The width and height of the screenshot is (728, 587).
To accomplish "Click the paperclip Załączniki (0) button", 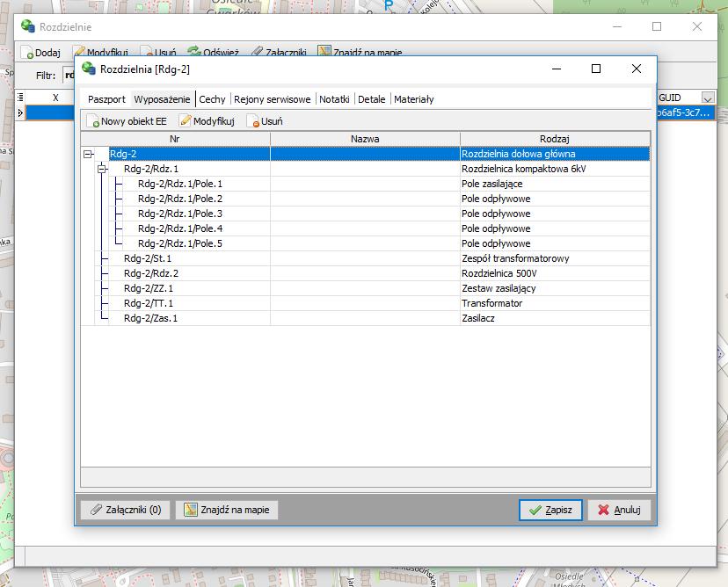I will pyautogui.click(x=126, y=510).
